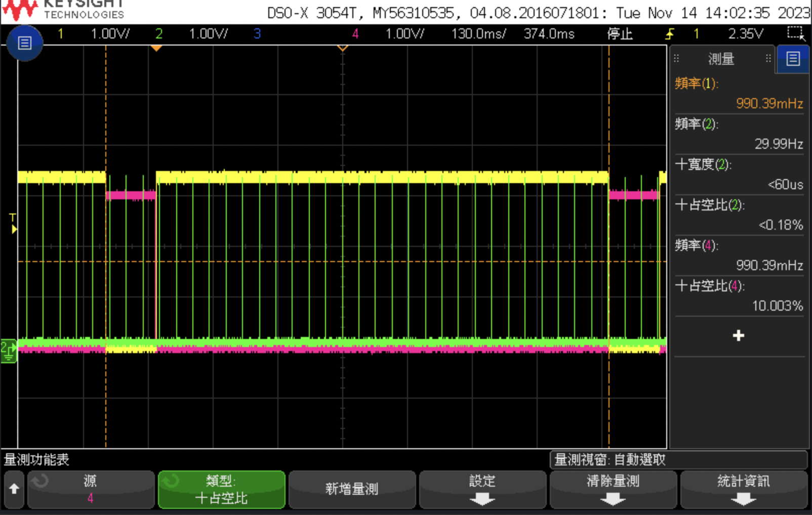Click the 停止 run status indicator
The image size is (812, 515).
(620, 34)
